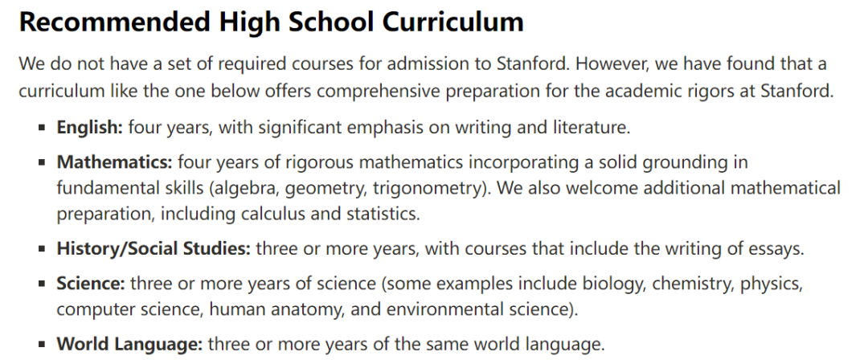868x360 pixels.
Task: Click the bullet marker before Science
Action: [42, 284]
